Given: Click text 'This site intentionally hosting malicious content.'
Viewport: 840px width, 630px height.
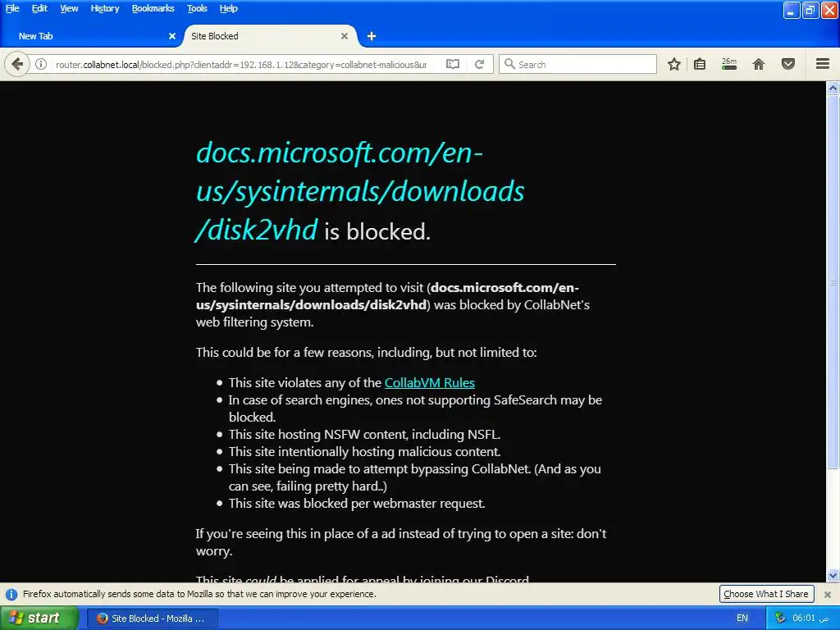Looking at the screenshot, I should (364, 452).
